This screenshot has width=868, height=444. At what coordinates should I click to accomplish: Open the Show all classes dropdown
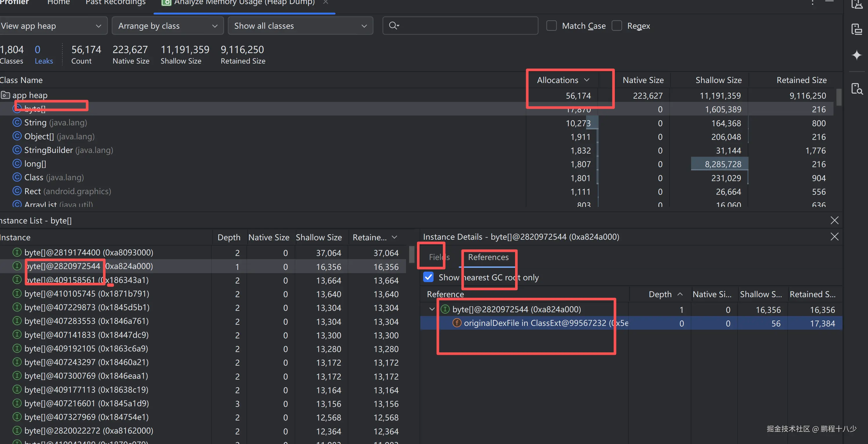pos(300,26)
